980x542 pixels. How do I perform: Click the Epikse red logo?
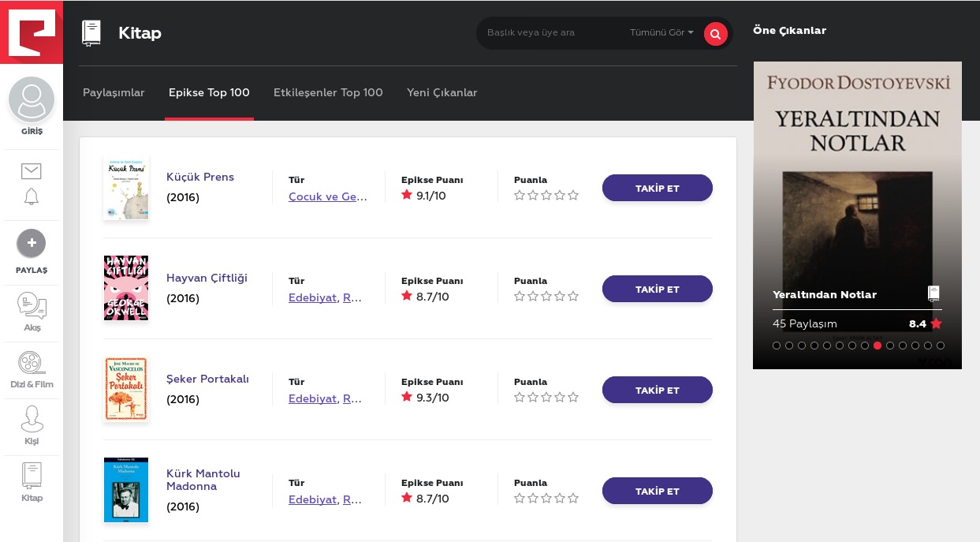(x=32, y=32)
